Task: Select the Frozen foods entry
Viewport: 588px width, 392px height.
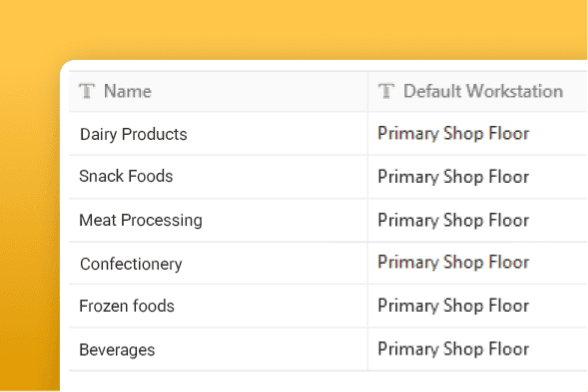Action: pos(127,306)
